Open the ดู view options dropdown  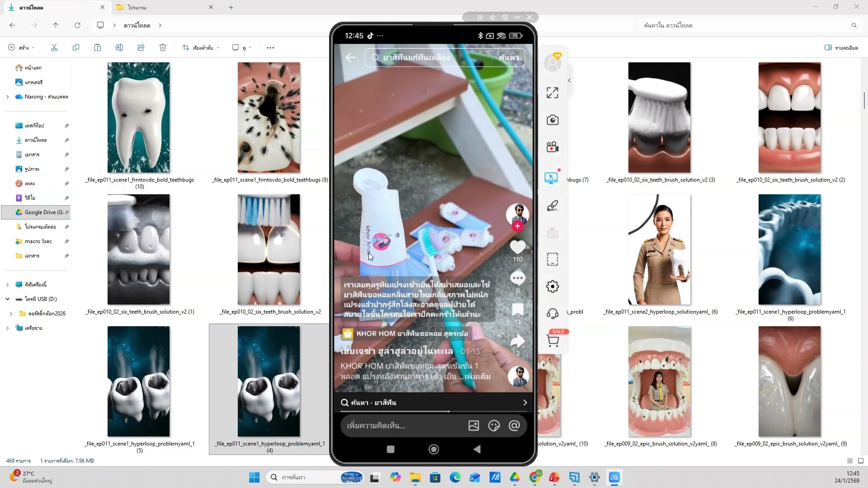coord(241,47)
